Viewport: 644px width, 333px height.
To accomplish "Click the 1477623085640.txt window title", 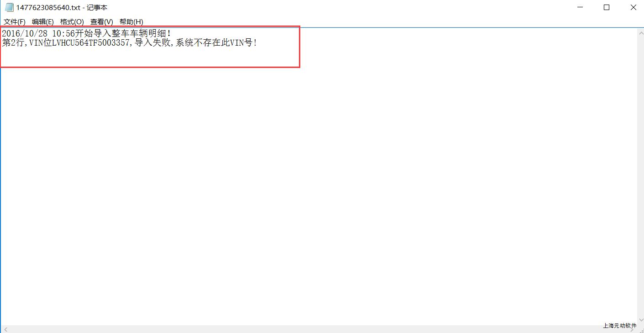I will [62, 8].
